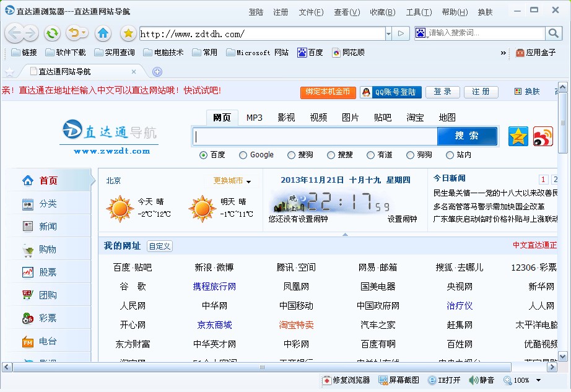571x392 pixels.
Task: Expand the bookmarks bar overflow chevron
Action: tap(503, 53)
